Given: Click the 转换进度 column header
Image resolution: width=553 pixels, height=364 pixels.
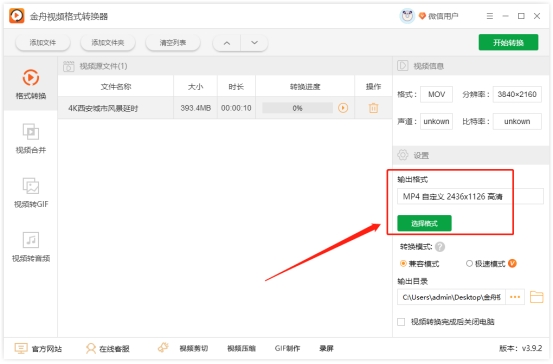Looking at the screenshot, I should tap(305, 86).
